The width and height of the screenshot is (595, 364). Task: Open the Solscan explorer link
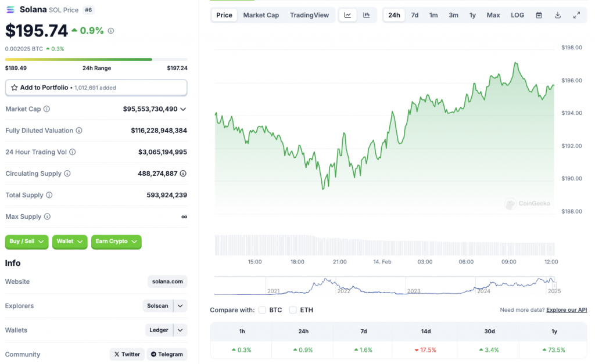click(x=157, y=306)
